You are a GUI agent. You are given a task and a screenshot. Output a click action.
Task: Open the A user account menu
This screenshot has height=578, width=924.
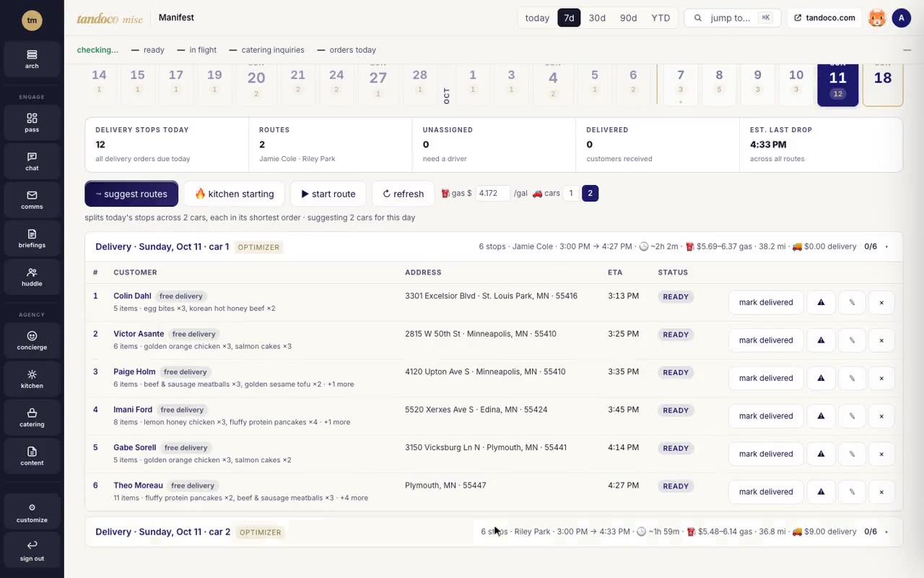(x=901, y=18)
